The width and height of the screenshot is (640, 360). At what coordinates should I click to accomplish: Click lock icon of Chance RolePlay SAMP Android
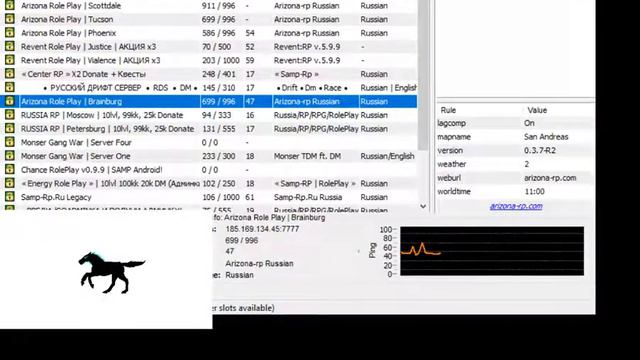pos(9,169)
